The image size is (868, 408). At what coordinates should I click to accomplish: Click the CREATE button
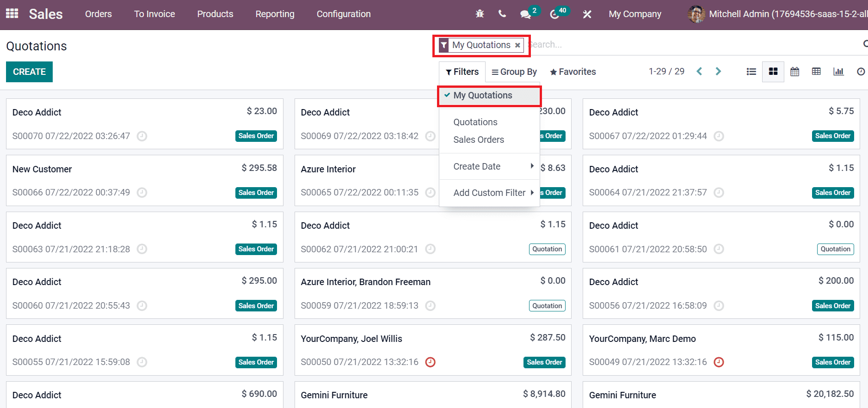click(29, 72)
